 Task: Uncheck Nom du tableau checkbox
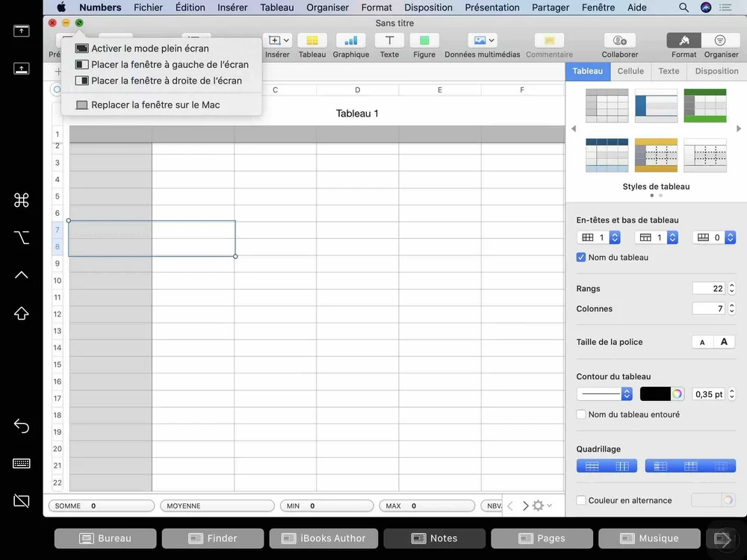click(x=580, y=257)
